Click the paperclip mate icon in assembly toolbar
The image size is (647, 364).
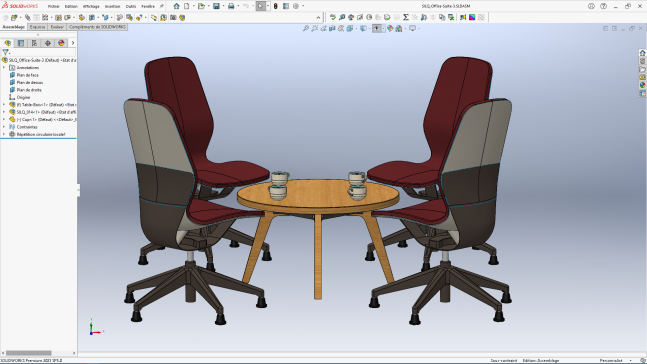[27, 17]
